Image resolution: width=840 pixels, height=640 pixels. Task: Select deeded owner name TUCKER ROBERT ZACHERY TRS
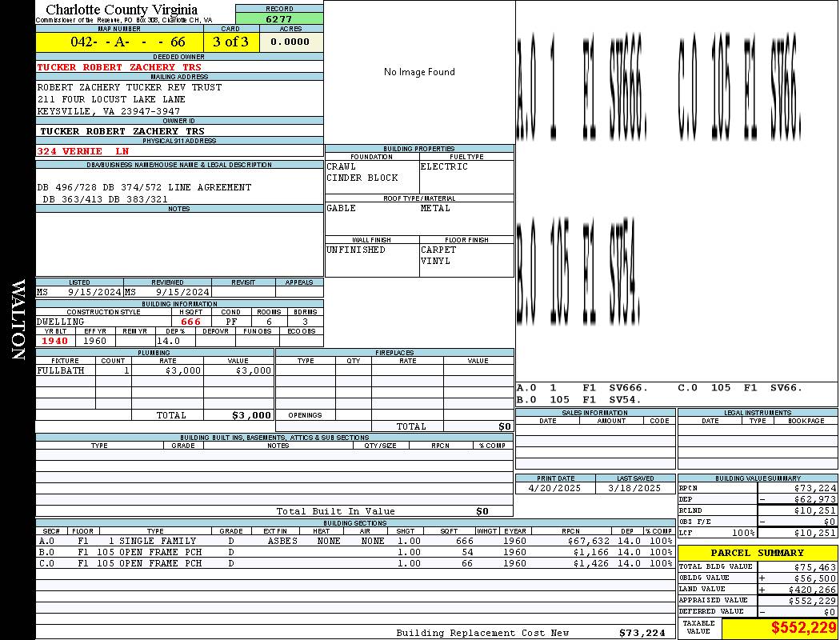click(x=119, y=67)
